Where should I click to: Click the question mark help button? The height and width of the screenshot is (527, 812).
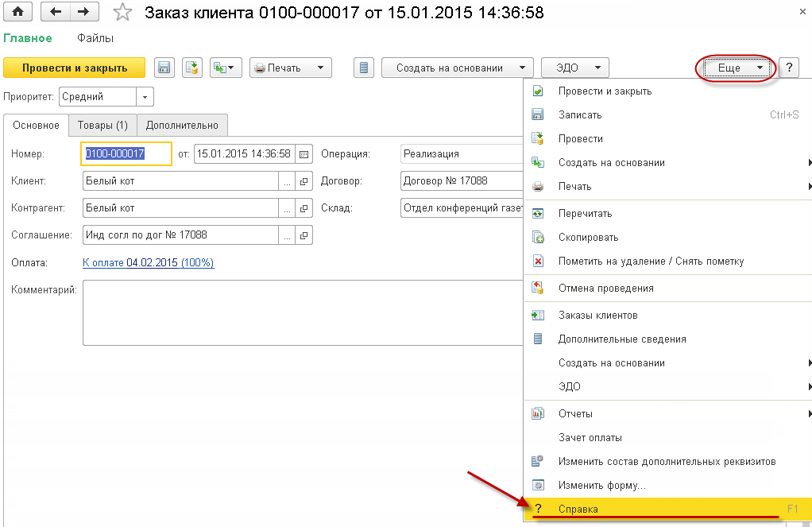789,68
